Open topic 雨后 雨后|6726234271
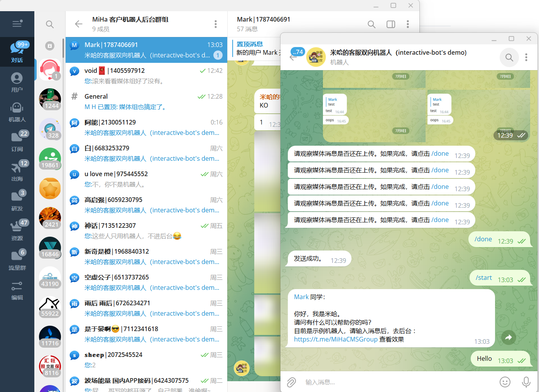Viewport: 539px width, 392px height. [x=146, y=308]
